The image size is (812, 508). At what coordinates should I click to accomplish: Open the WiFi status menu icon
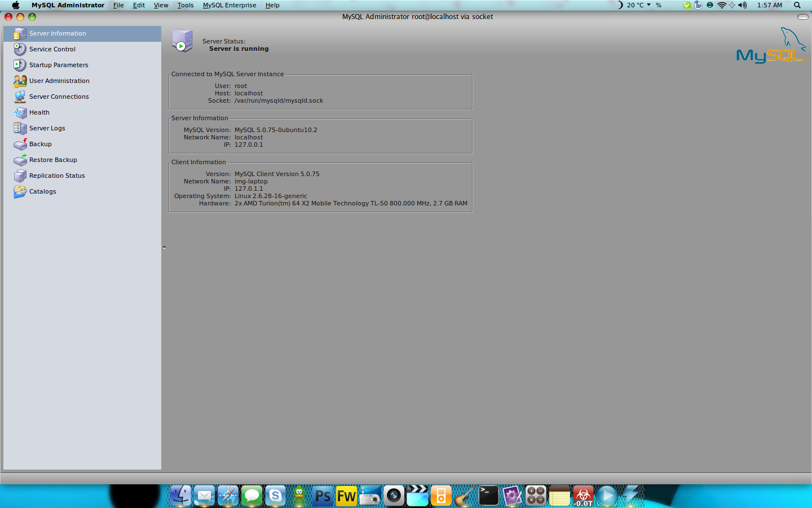click(x=722, y=5)
